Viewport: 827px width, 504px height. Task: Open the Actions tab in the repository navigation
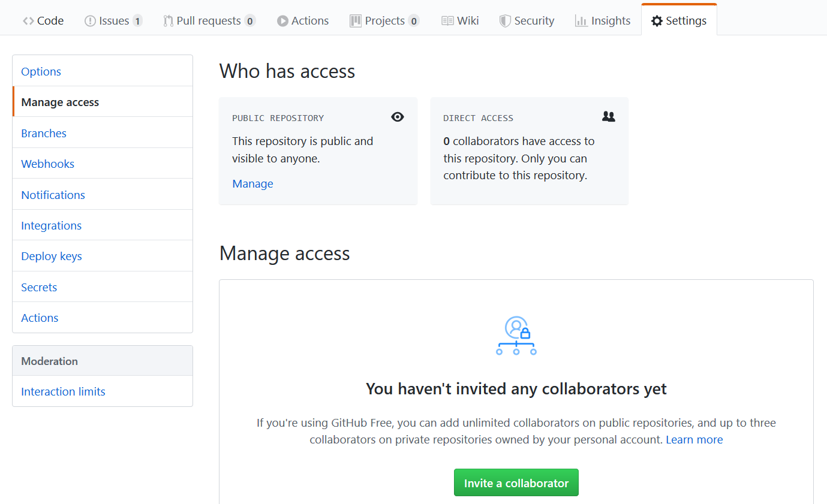click(x=303, y=20)
